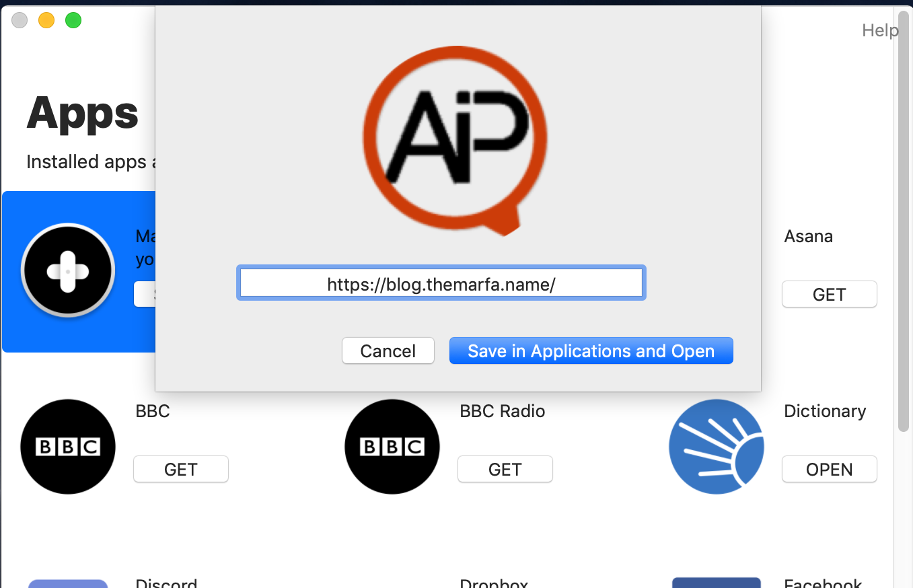Click the Asana app name
The image size is (913, 588).
809,236
